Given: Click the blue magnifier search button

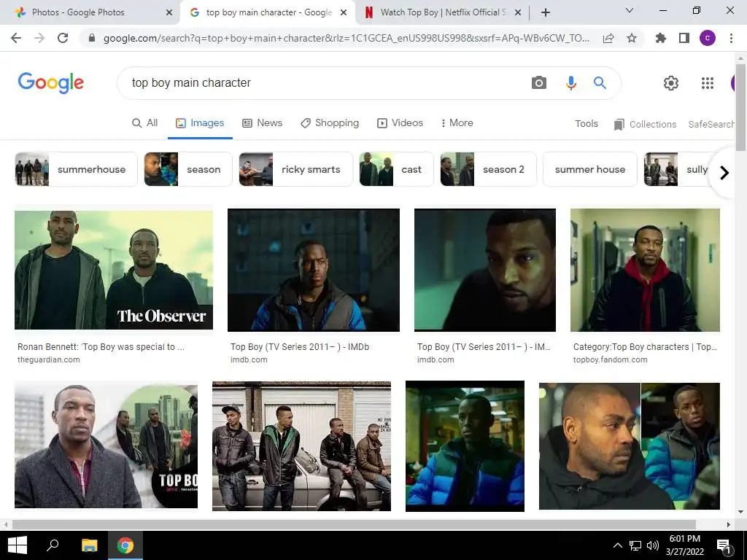Looking at the screenshot, I should (x=600, y=83).
